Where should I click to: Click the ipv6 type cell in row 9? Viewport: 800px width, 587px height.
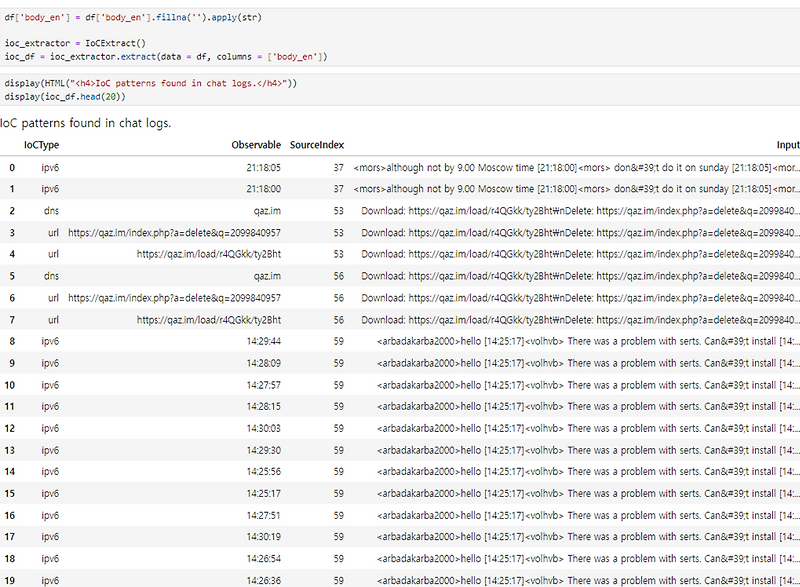coord(50,363)
